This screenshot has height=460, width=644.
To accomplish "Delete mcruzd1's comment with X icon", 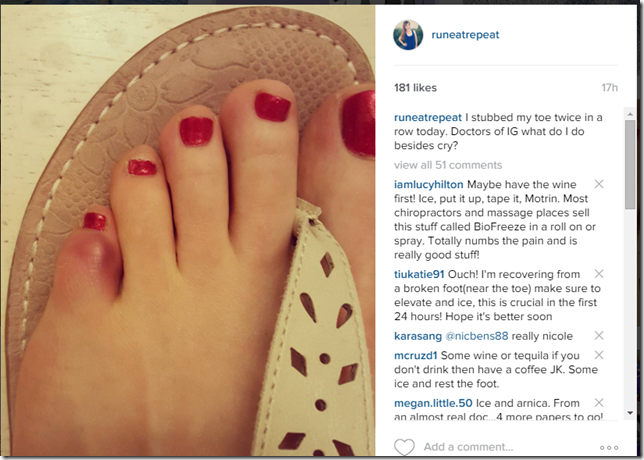I will [599, 355].
